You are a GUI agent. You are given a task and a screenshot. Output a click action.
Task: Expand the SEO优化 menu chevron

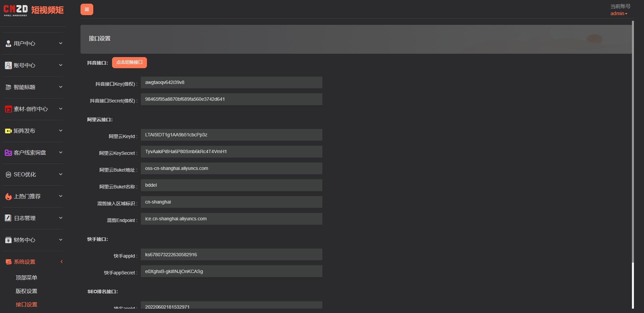(61, 174)
